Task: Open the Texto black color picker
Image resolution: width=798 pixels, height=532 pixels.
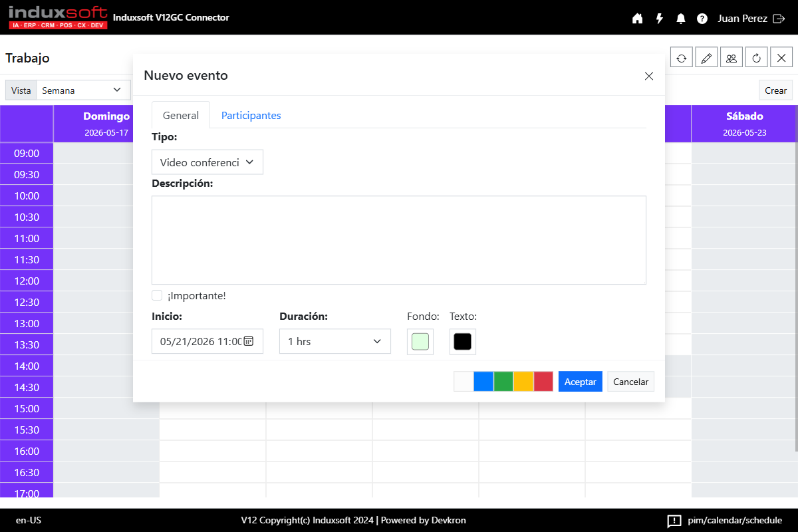Action: pyautogui.click(x=463, y=342)
